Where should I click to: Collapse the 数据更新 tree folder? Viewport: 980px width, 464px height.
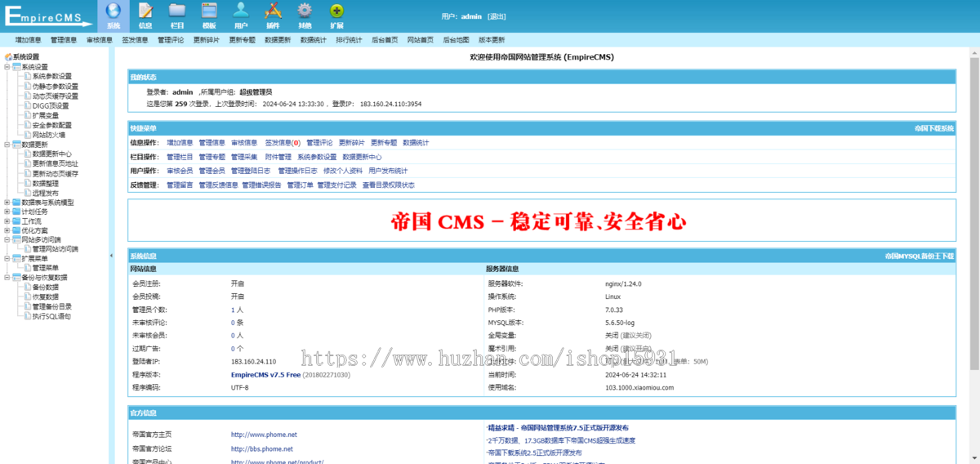tap(7, 145)
